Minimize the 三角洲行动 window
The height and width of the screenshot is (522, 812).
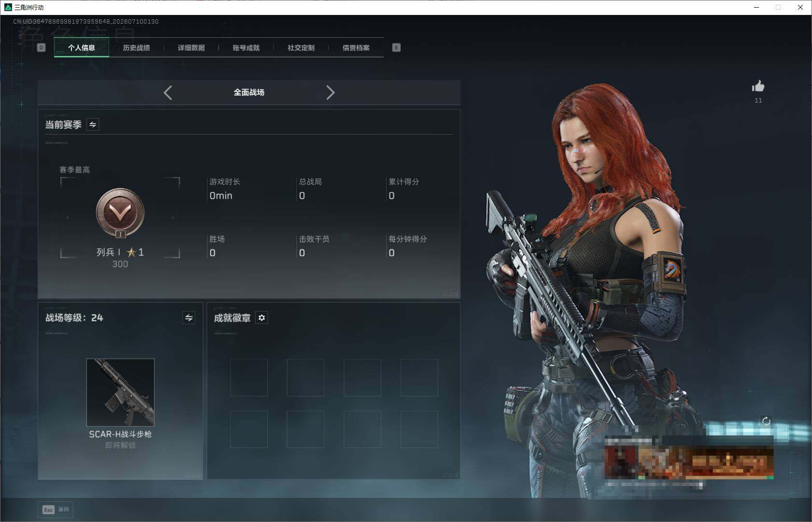[x=756, y=7]
